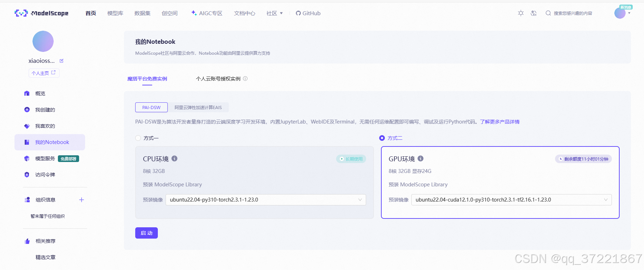This screenshot has width=644, height=270.
Task: Go to 首页 in top navigation
Action: pos(91,13)
